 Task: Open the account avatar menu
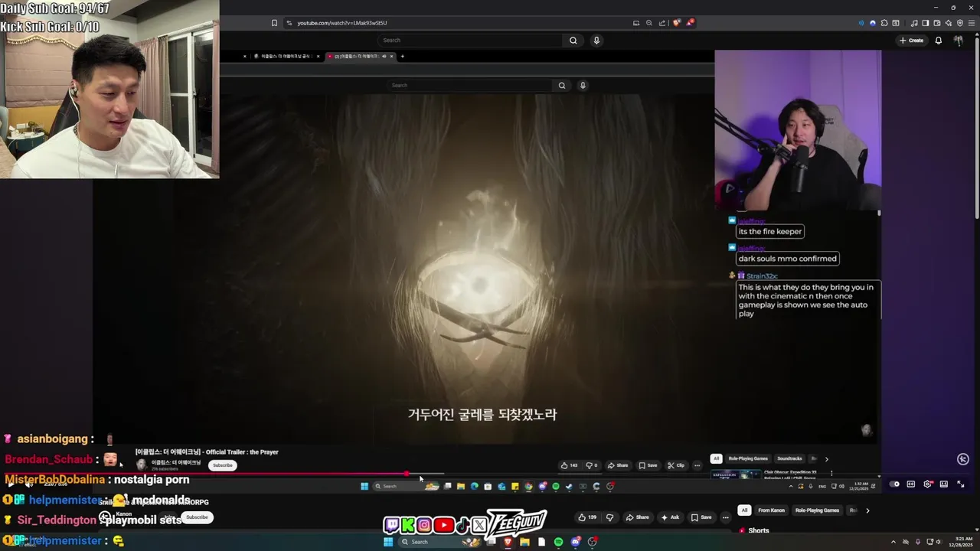959,41
